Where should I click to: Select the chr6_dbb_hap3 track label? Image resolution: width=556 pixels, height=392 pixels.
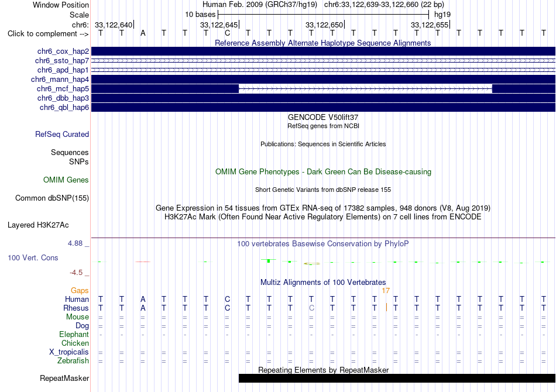pyautogui.click(x=63, y=98)
